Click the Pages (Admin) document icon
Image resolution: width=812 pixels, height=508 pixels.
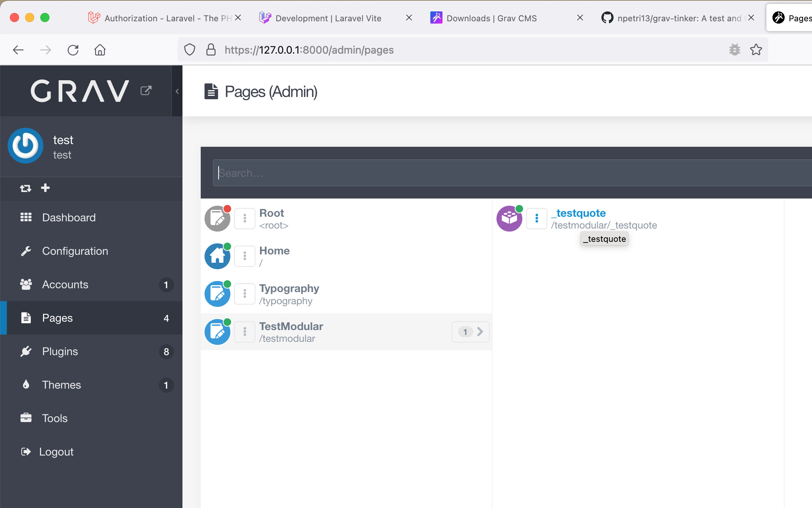click(211, 91)
